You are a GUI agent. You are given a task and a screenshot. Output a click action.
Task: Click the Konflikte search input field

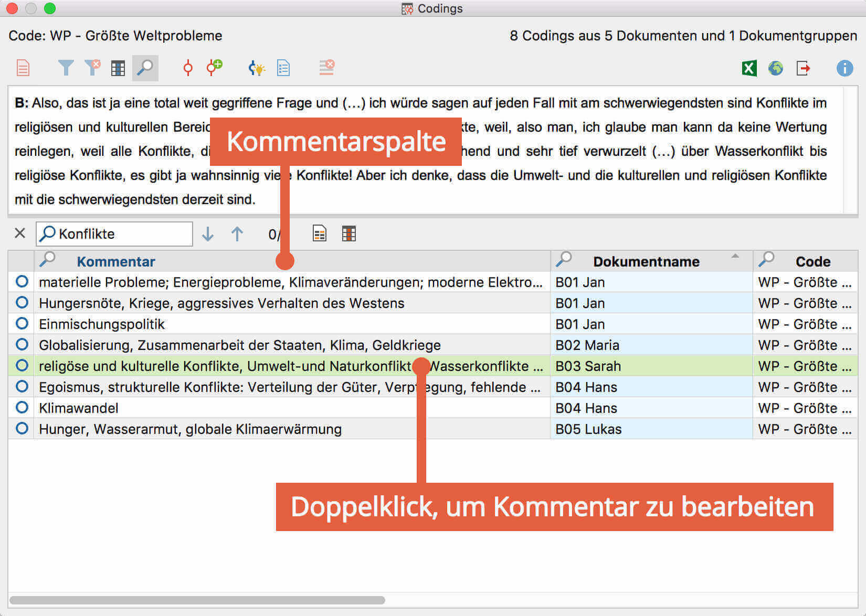pos(114,234)
